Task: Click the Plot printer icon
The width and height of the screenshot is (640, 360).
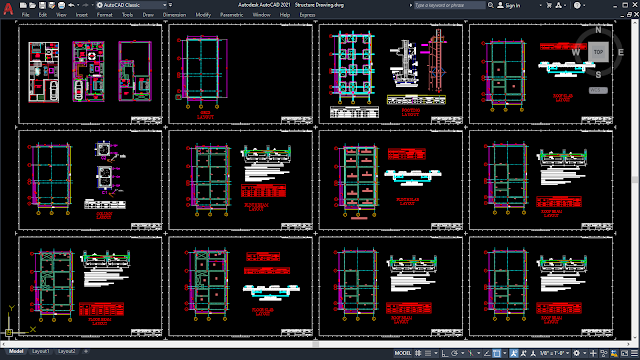Action: [62, 5]
